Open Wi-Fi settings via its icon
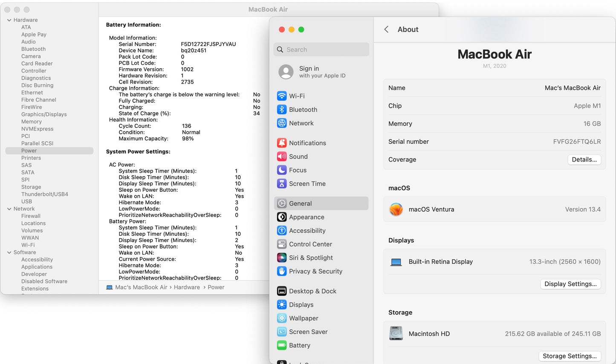 point(282,96)
